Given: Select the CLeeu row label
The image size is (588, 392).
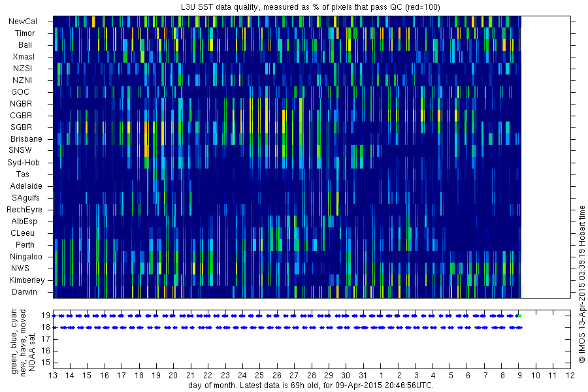Looking at the screenshot, I should coord(22,233).
